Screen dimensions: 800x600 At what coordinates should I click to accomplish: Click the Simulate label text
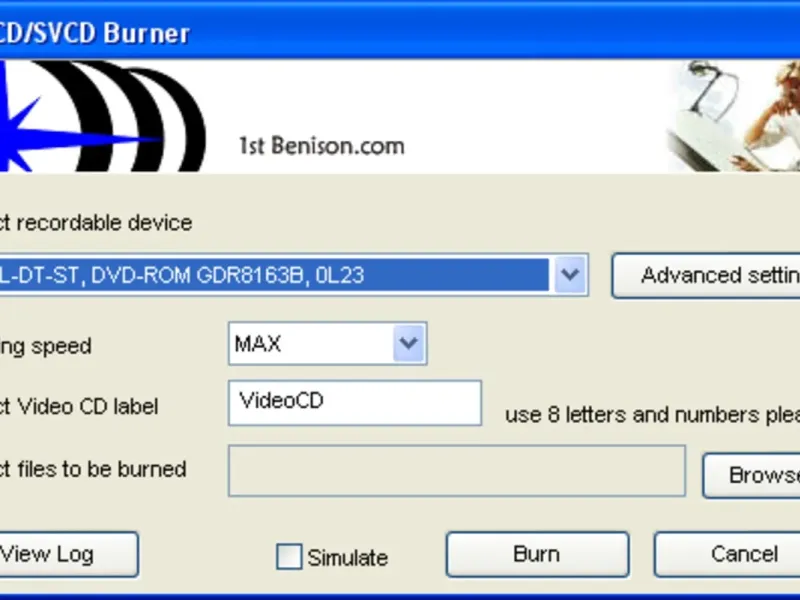click(347, 558)
